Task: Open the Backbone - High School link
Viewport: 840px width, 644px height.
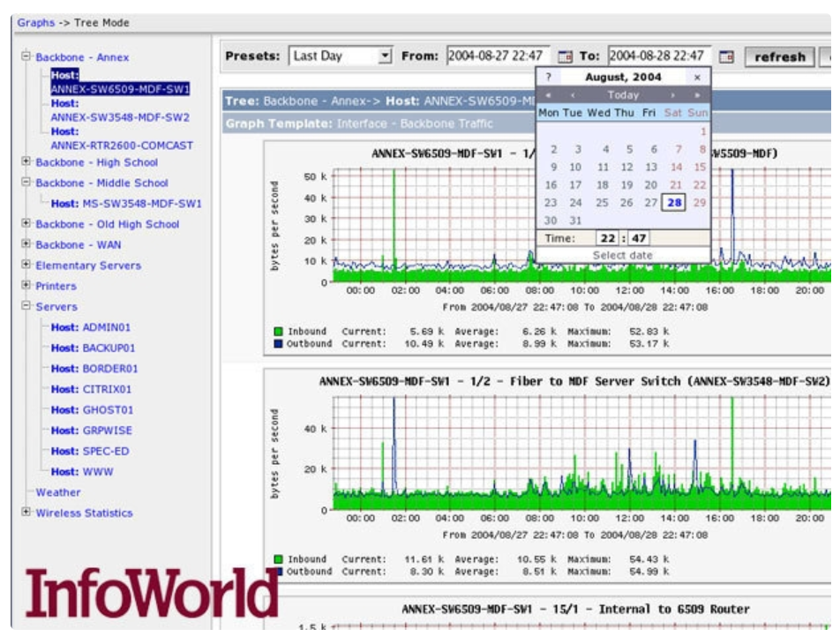Action: point(97,162)
